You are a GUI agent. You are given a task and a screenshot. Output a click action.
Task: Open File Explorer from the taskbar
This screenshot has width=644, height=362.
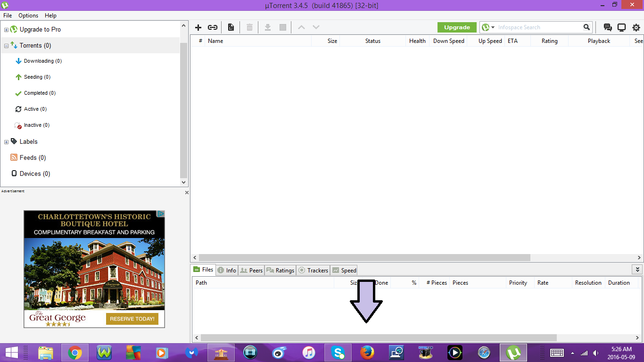46,353
